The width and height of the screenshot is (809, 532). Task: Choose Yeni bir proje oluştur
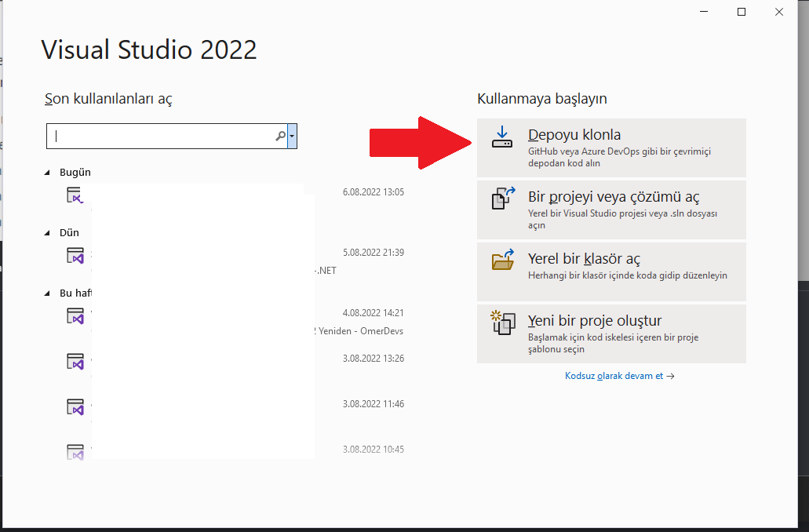pyautogui.click(x=611, y=333)
